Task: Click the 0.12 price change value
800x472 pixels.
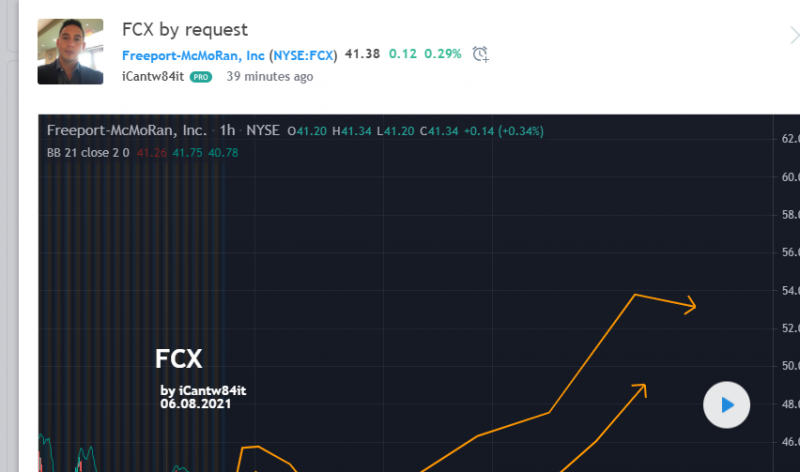Action: tap(403, 54)
